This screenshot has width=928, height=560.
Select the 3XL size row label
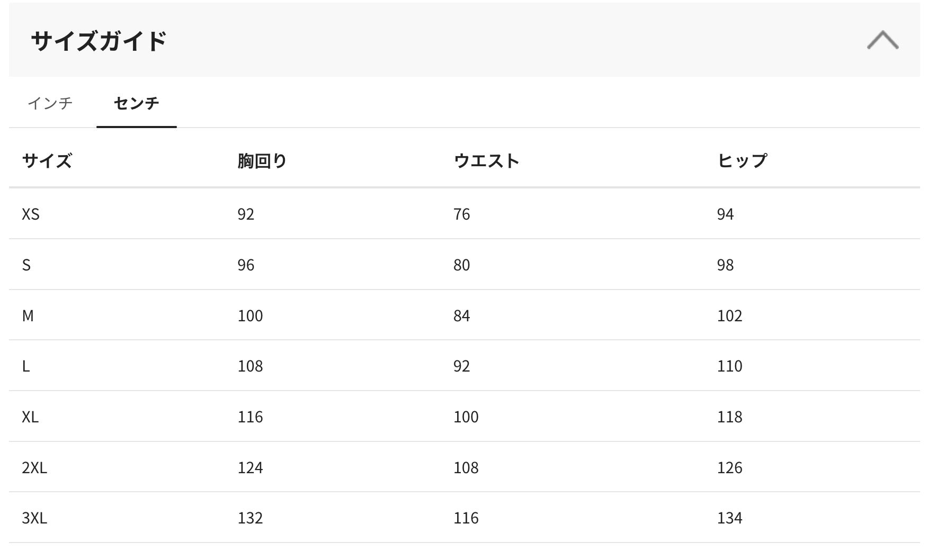click(34, 518)
